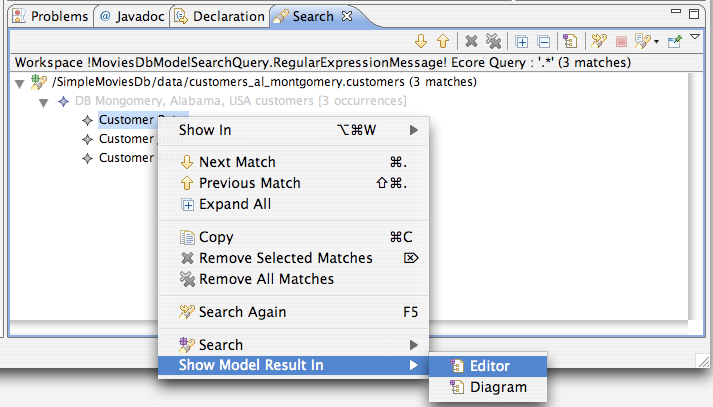This screenshot has width=713, height=407.
Task: Maximize the Search view panel
Action: [694, 14]
